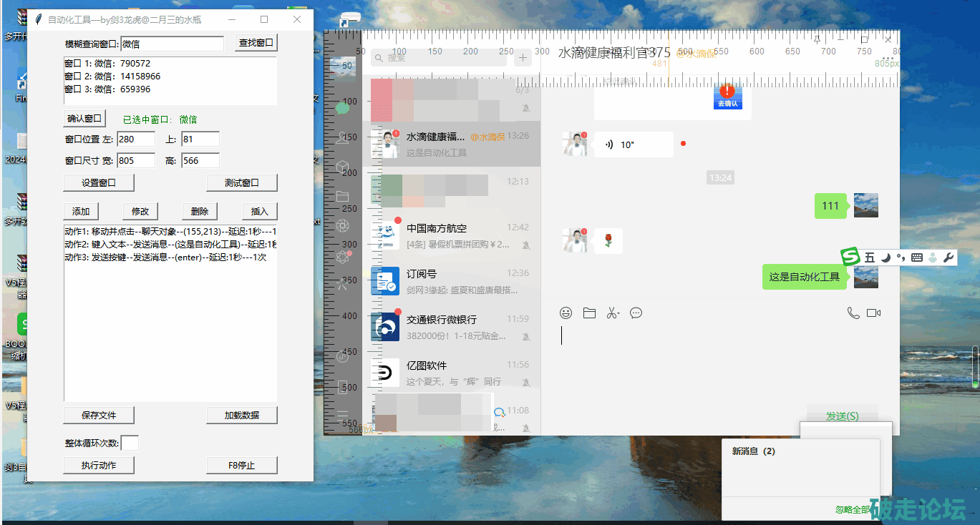Open the emoji picker in chat toolbar
980x525 pixels.
[x=566, y=313]
